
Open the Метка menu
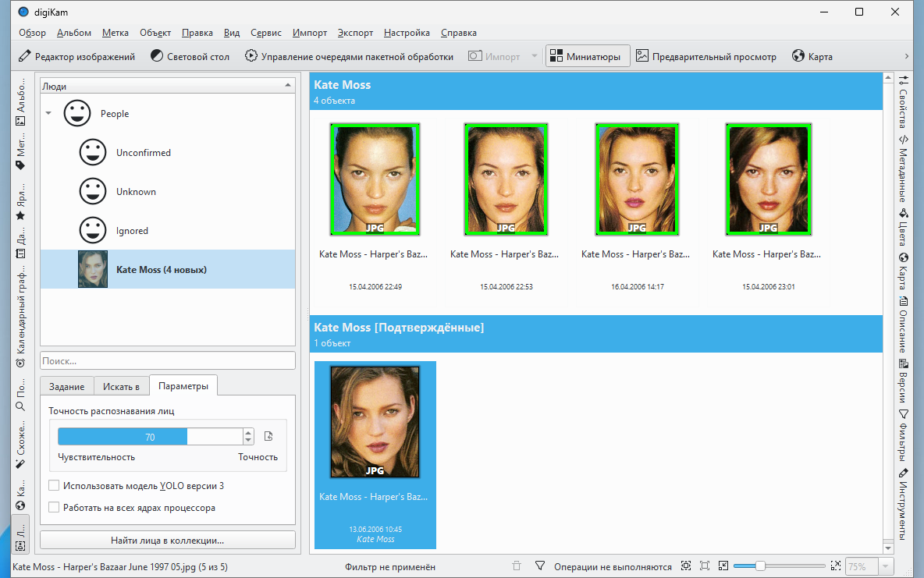115,33
